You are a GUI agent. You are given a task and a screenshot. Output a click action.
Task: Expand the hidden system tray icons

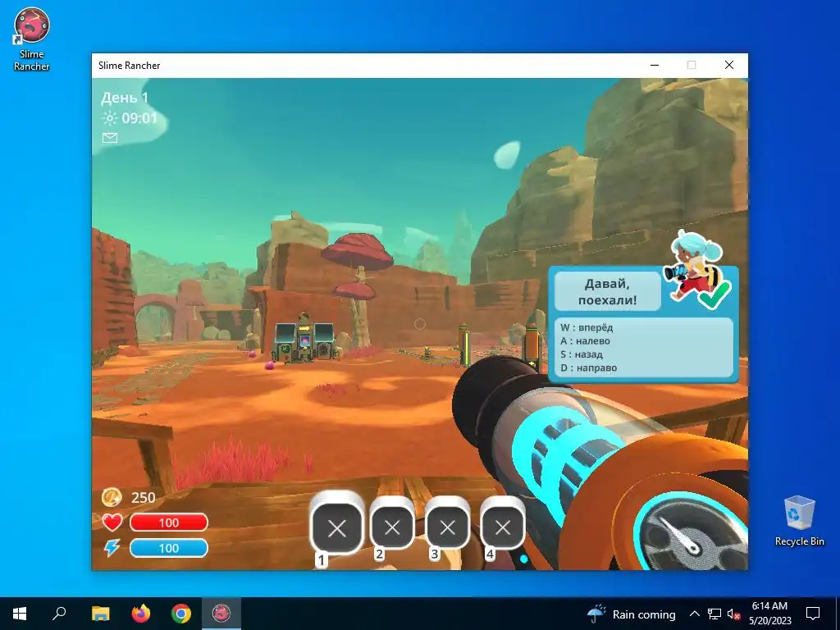pyautogui.click(x=694, y=614)
